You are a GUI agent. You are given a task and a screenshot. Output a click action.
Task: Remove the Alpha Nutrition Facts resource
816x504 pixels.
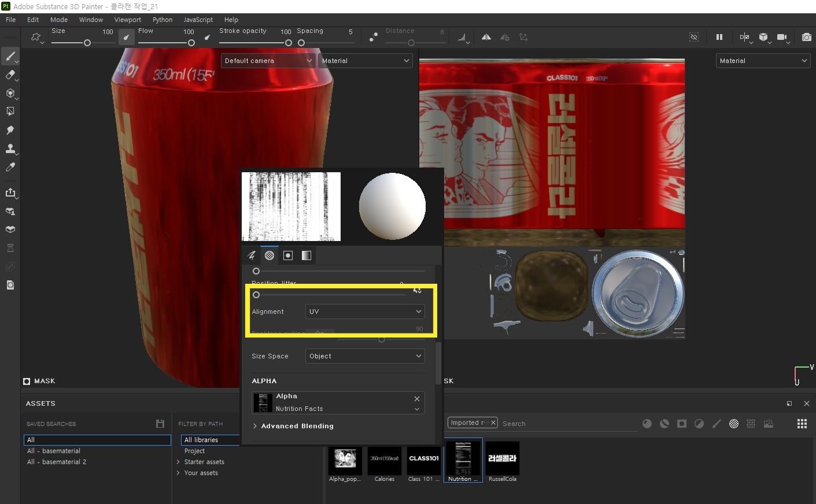click(x=417, y=399)
